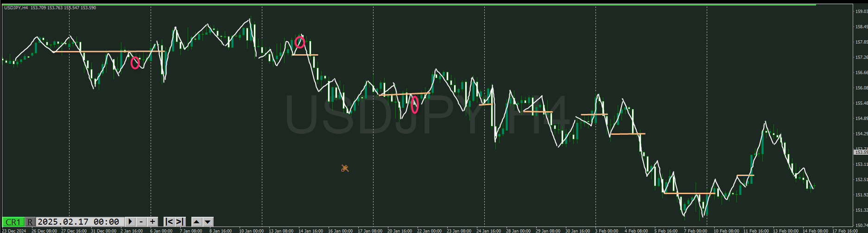Click the 159.03 price scale label

[861, 12]
